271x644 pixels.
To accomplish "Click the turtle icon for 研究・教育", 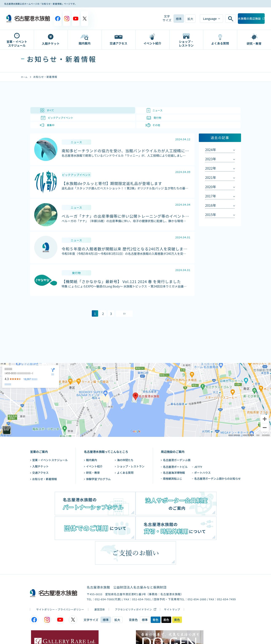I will (254, 37).
